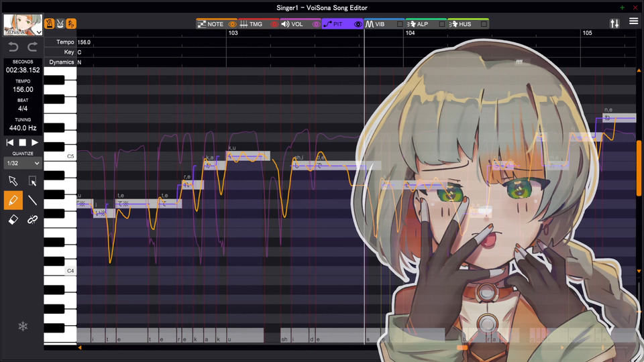Start playback
Viewport: 644px width, 362px height.
pyautogui.click(x=35, y=142)
